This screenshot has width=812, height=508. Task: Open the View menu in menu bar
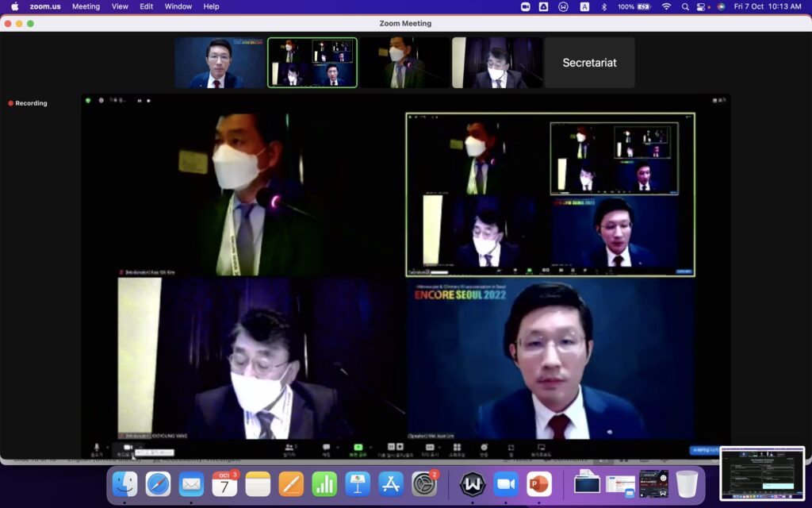(120, 6)
